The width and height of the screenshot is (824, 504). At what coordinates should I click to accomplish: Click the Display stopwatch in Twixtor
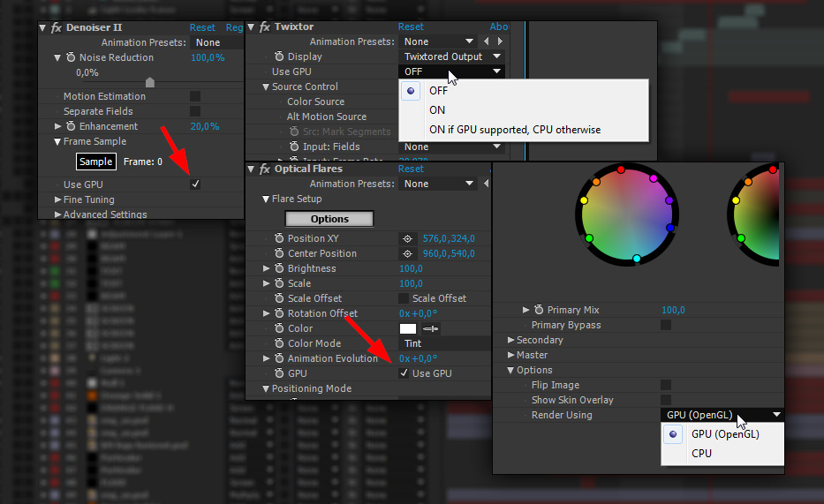click(x=279, y=56)
